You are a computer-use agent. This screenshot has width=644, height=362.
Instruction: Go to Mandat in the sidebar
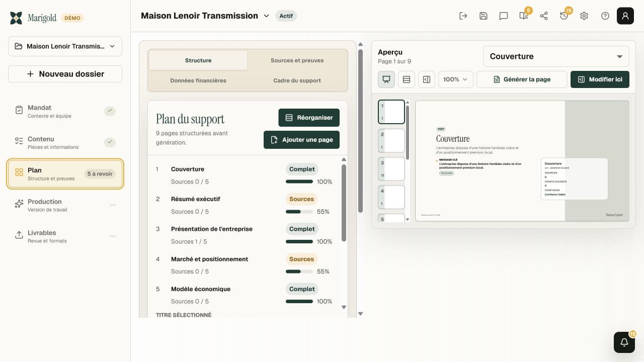click(65, 111)
